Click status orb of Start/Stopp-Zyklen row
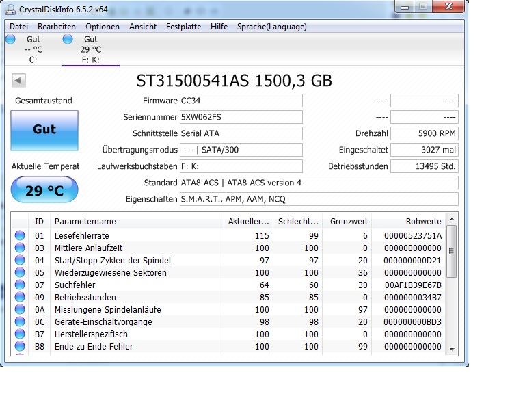Viewport: 525px width, 420px height. click(x=20, y=260)
